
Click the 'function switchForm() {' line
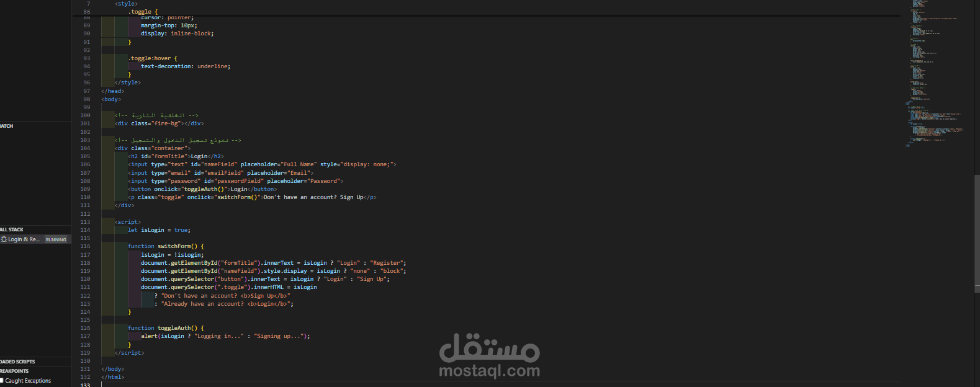166,246
